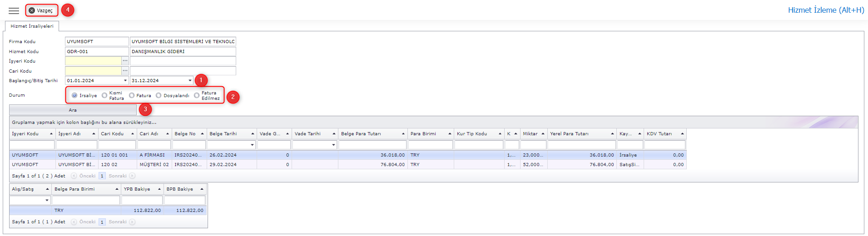Open the Alış/Satış filter dropdown

tap(47, 200)
